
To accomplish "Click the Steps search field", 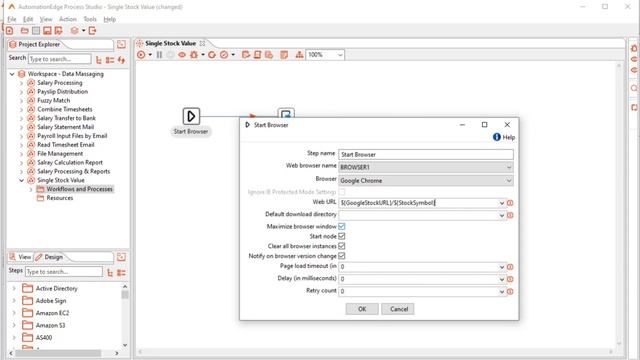I will click(64, 272).
